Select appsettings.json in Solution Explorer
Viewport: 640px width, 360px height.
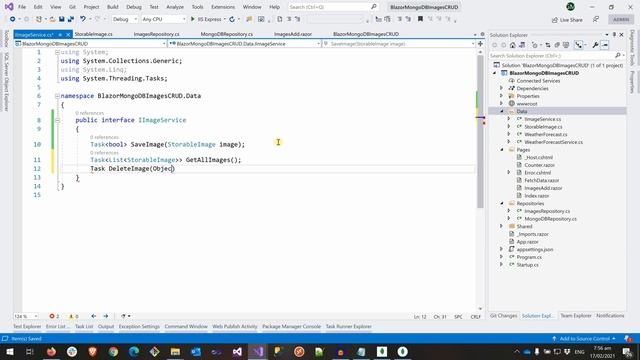pyautogui.click(x=534, y=249)
